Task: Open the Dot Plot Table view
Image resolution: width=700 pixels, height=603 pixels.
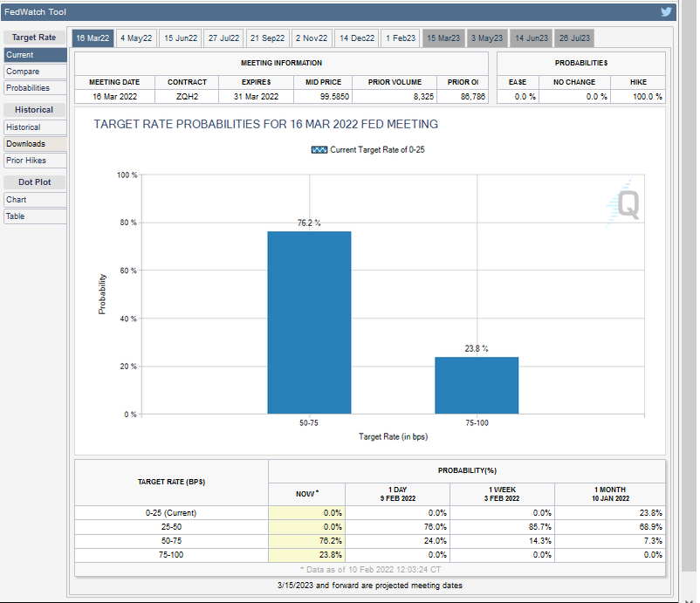Action: (35, 216)
